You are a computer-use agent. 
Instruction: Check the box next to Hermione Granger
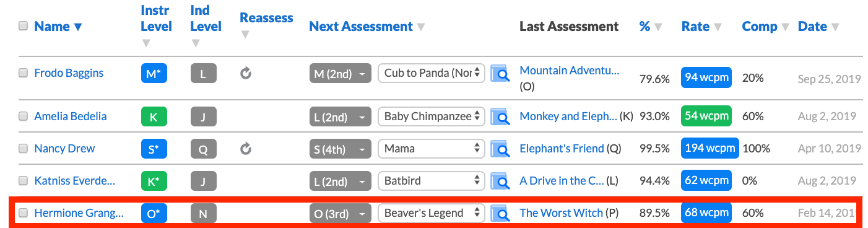24,213
